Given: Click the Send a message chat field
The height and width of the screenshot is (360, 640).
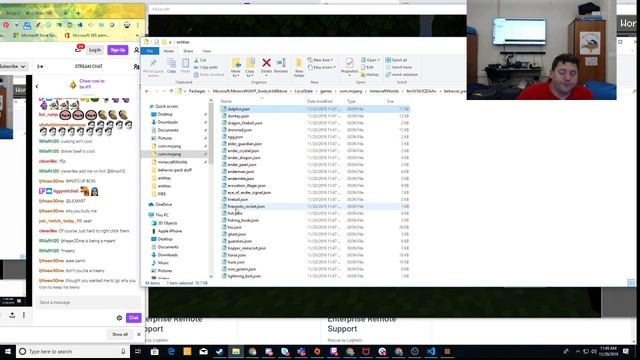Looking at the screenshot, I should (x=88, y=302).
